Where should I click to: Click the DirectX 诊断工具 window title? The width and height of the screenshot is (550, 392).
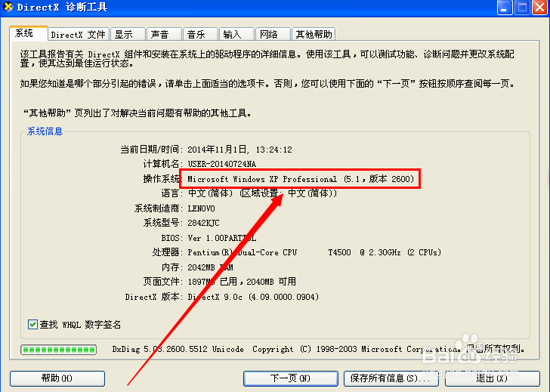62,7
